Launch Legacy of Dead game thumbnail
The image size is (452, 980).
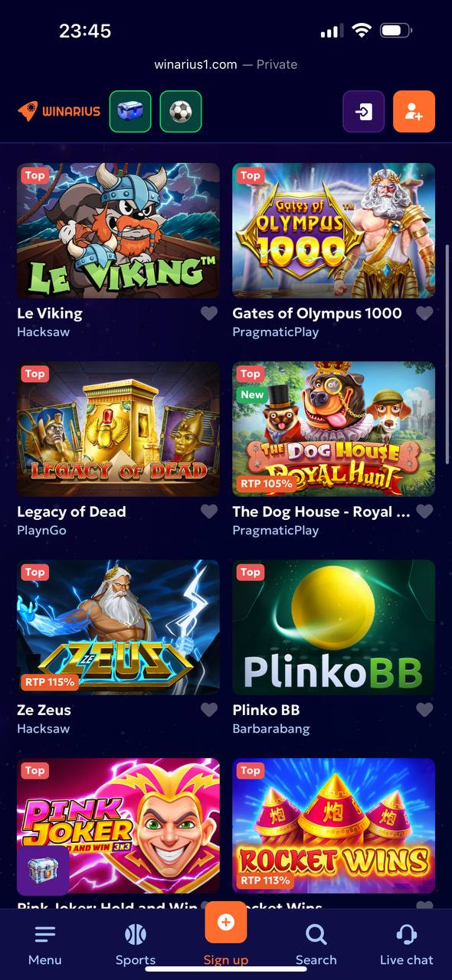[118, 429]
